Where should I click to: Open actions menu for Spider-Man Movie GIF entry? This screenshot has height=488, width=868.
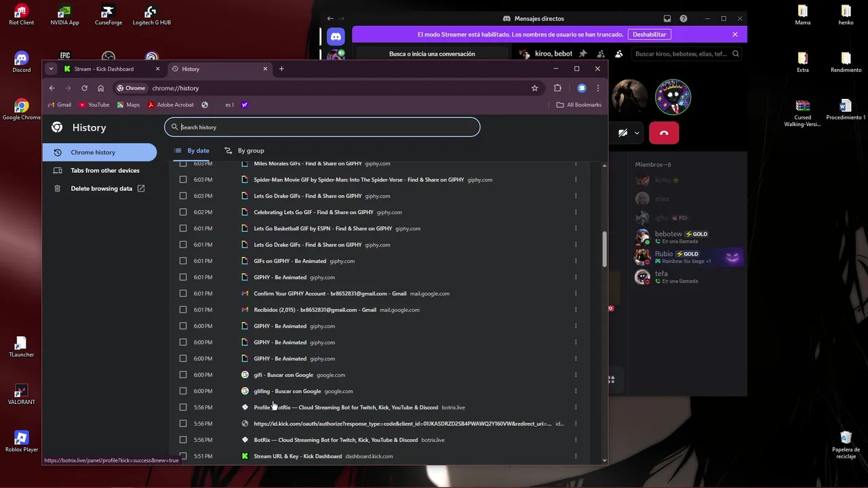click(x=576, y=180)
